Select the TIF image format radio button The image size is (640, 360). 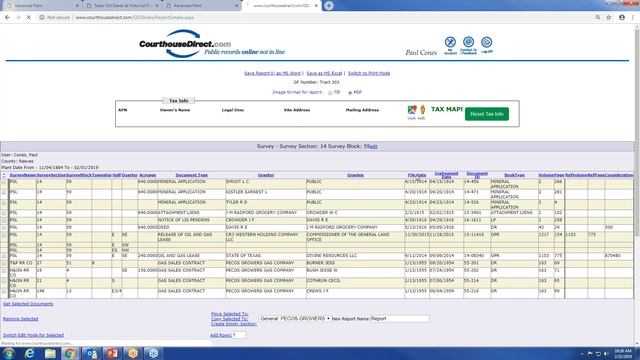pos(330,93)
